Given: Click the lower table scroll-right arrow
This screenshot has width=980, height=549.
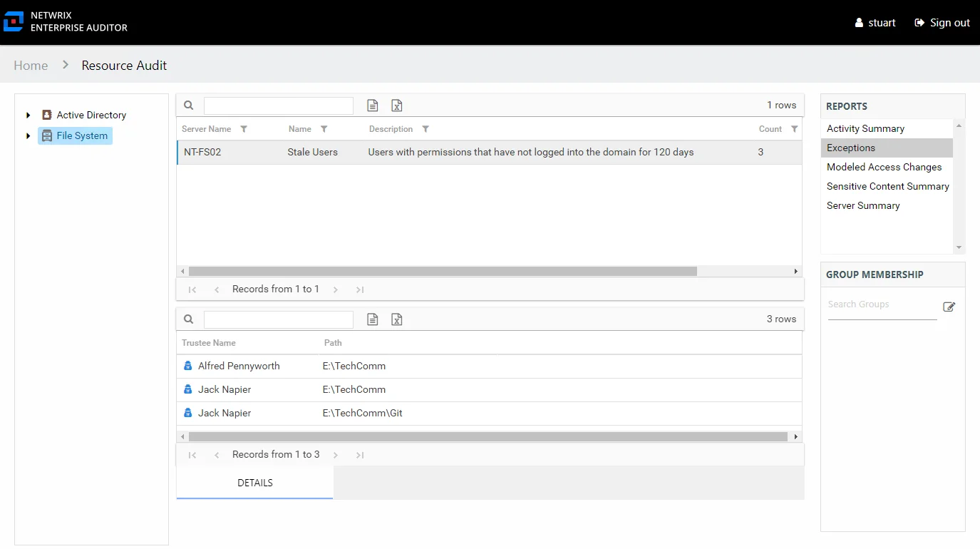Looking at the screenshot, I should pos(796,436).
